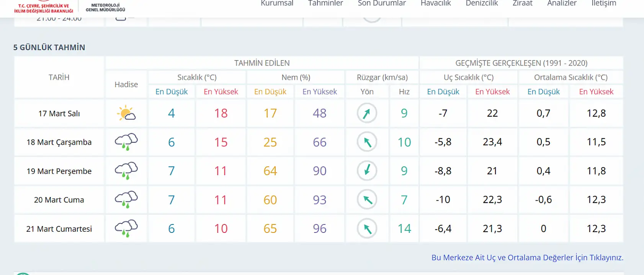
Task: Click average temperature value 12,8
Action: click(x=596, y=113)
